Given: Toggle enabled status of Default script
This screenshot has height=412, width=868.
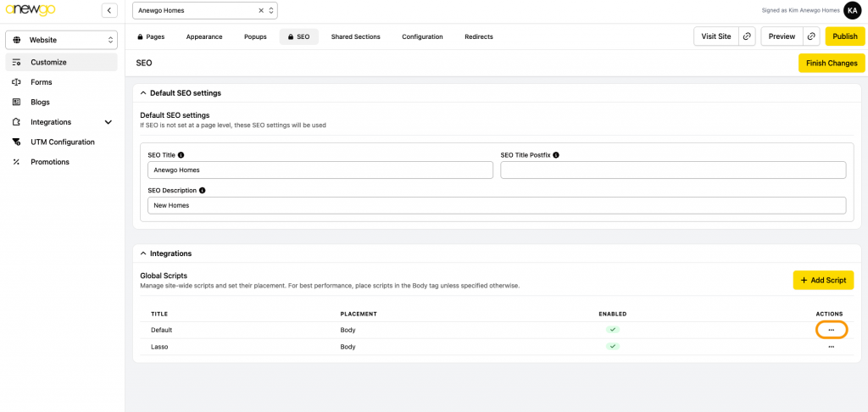Looking at the screenshot, I should click(612, 330).
